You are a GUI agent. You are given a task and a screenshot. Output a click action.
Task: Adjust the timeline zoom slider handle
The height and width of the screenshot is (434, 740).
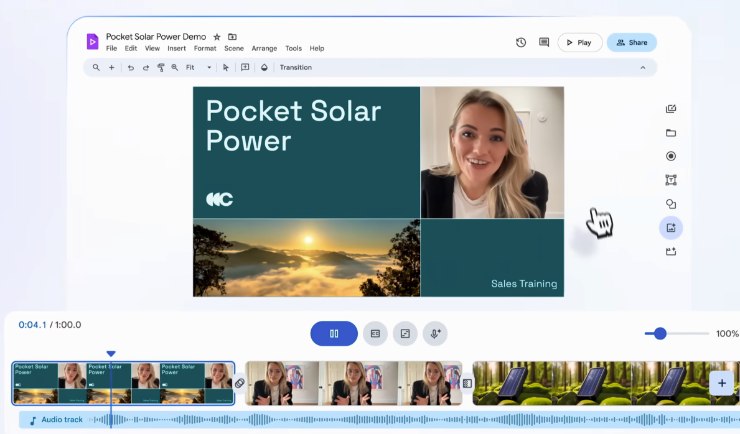point(660,334)
